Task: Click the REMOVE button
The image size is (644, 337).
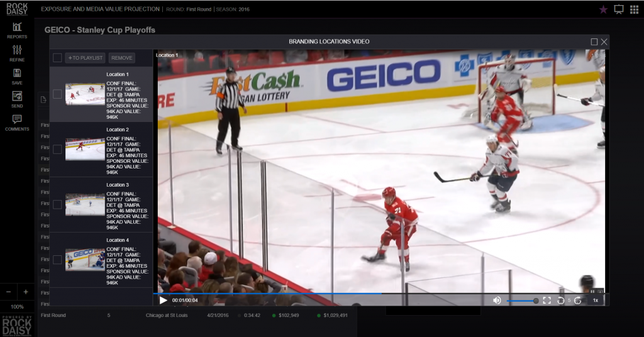Action: coord(121,58)
